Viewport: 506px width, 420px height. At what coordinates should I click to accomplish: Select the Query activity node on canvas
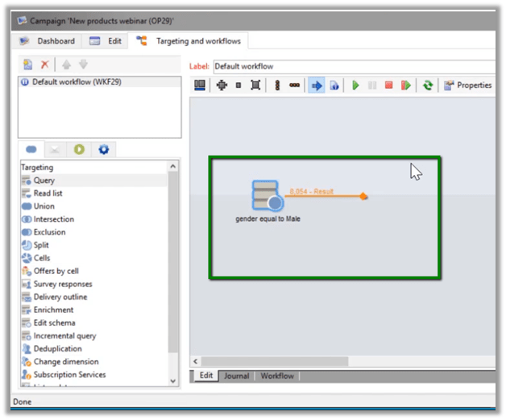[x=266, y=196]
